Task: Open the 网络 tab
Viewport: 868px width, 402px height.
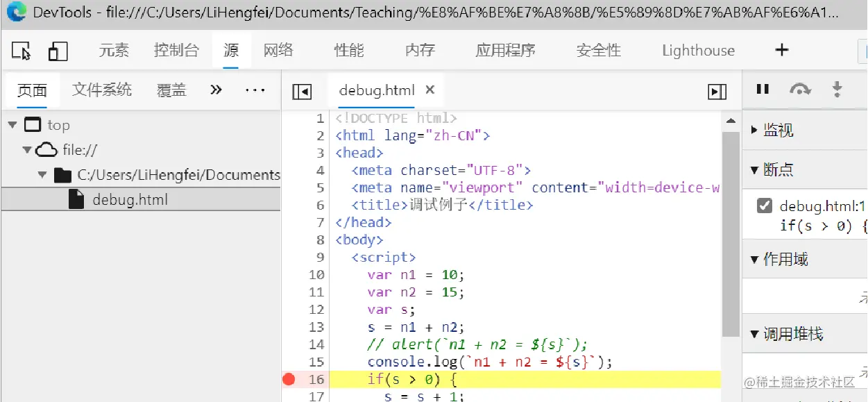Action: [278, 51]
